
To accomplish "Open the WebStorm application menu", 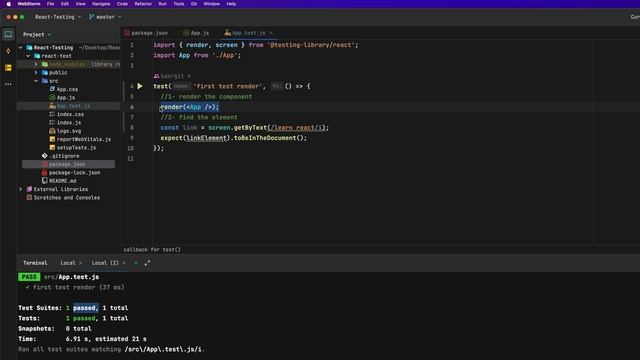I will (29, 4).
